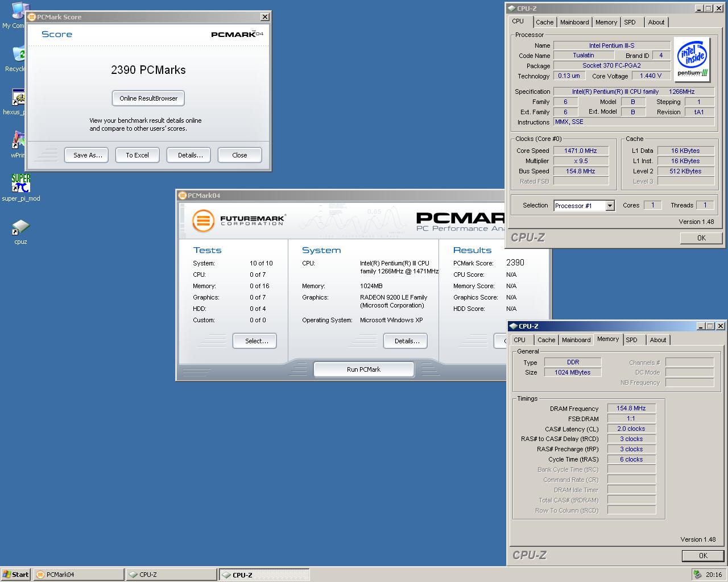Switch to PCMark04 in the taskbar
The height and width of the screenshot is (582, 728).
[x=78, y=575]
